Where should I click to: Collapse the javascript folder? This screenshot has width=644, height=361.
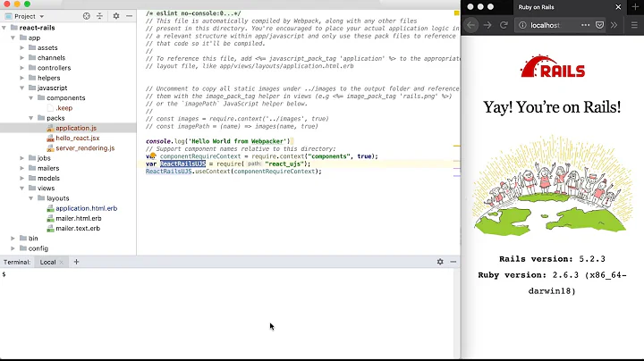pyautogui.click(x=22, y=88)
